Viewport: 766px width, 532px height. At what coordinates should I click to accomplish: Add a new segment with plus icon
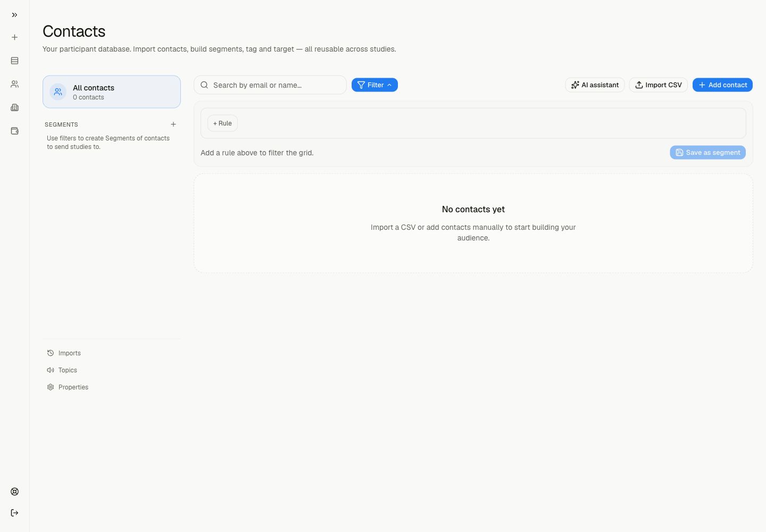click(x=173, y=124)
